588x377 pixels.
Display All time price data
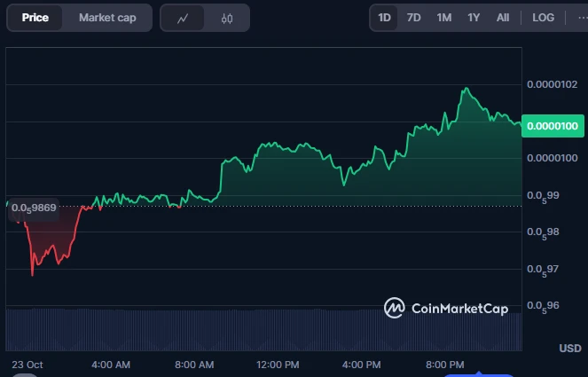[x=503, y=18]
